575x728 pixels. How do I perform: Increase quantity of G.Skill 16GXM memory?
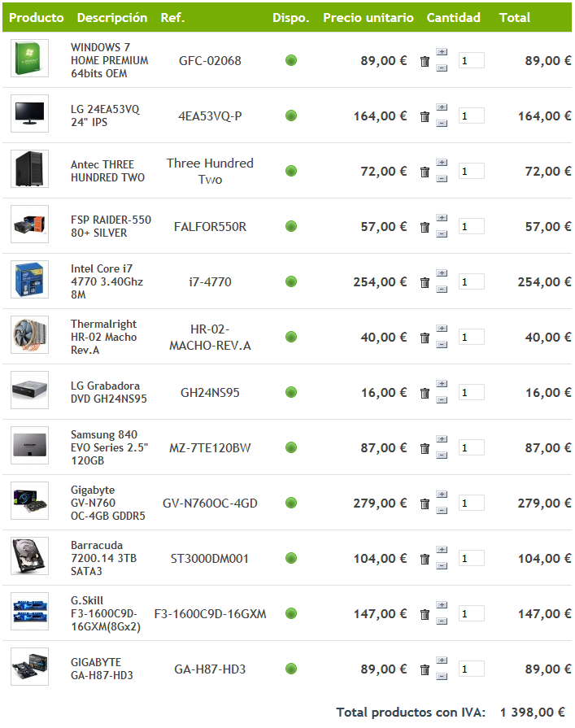[442, 604]
